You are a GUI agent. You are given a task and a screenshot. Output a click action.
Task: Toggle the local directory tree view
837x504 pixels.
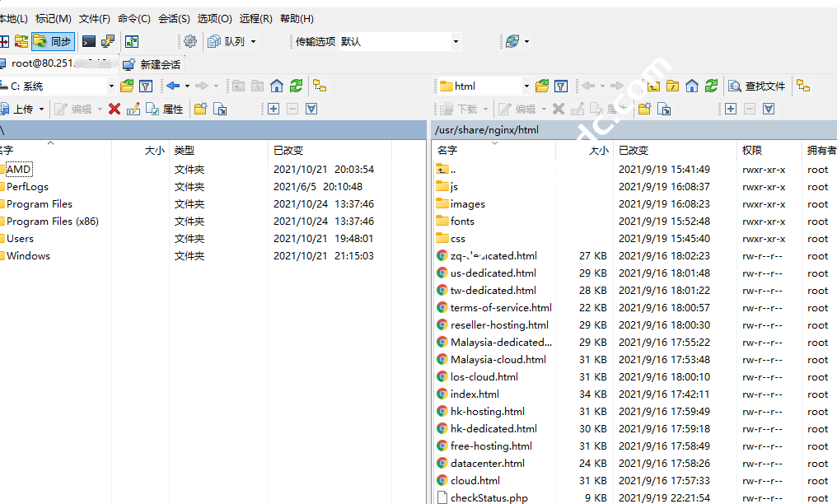320,86
